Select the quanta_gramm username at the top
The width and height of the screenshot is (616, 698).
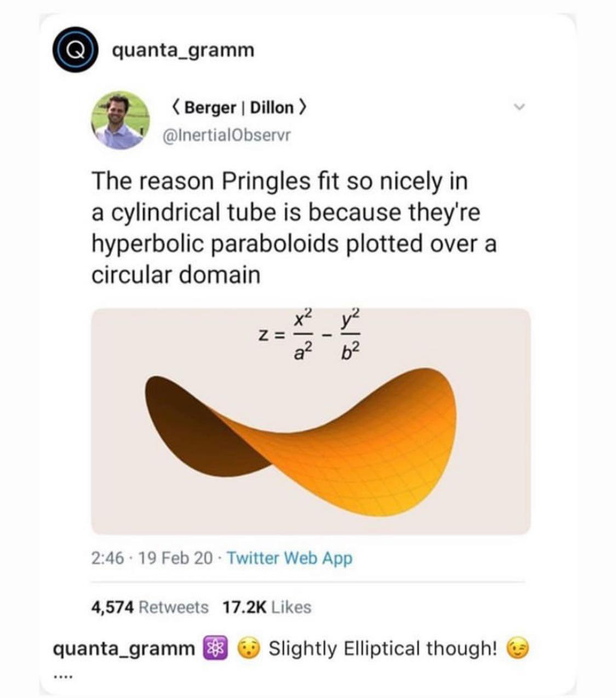click(x=183, y=50)
